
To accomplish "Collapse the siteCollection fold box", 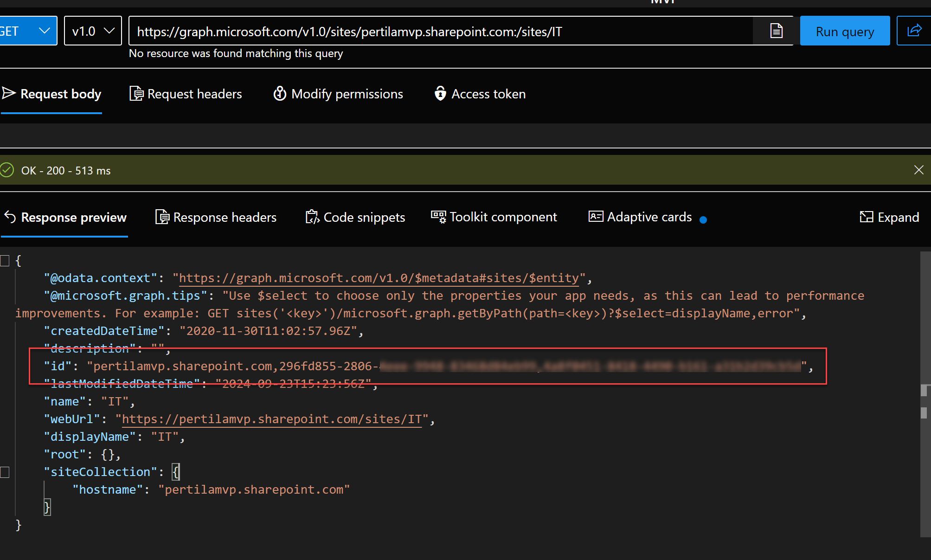I will 5,472.
